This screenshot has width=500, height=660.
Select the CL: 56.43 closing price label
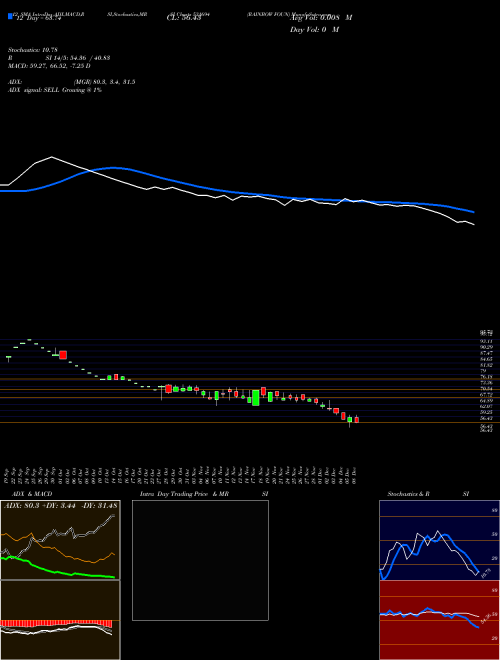184,18
